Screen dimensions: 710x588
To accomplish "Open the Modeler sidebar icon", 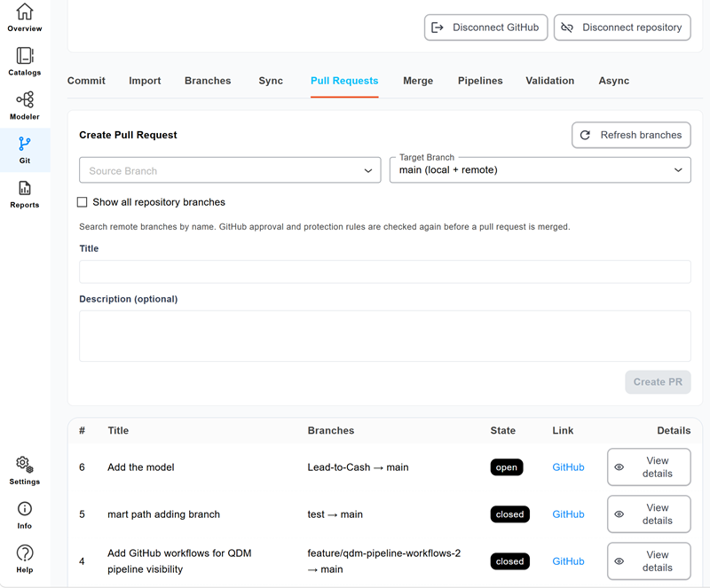I will point(25,99).
